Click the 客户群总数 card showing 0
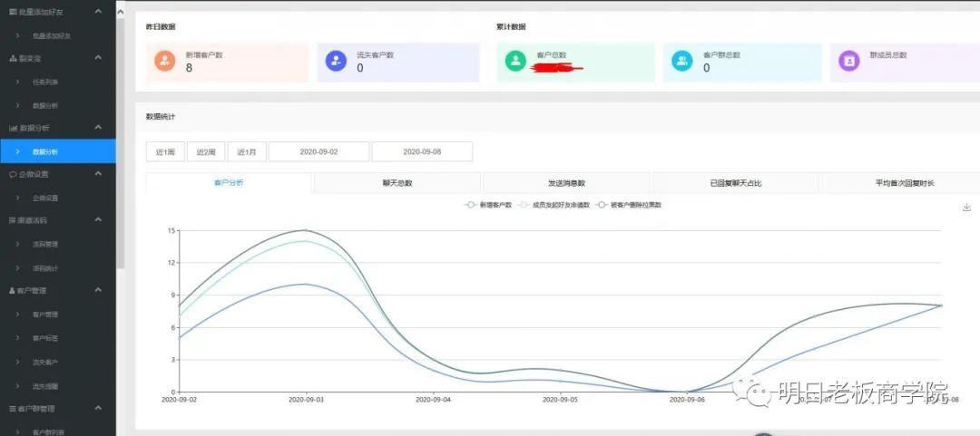980x436 pixels. 742,62
